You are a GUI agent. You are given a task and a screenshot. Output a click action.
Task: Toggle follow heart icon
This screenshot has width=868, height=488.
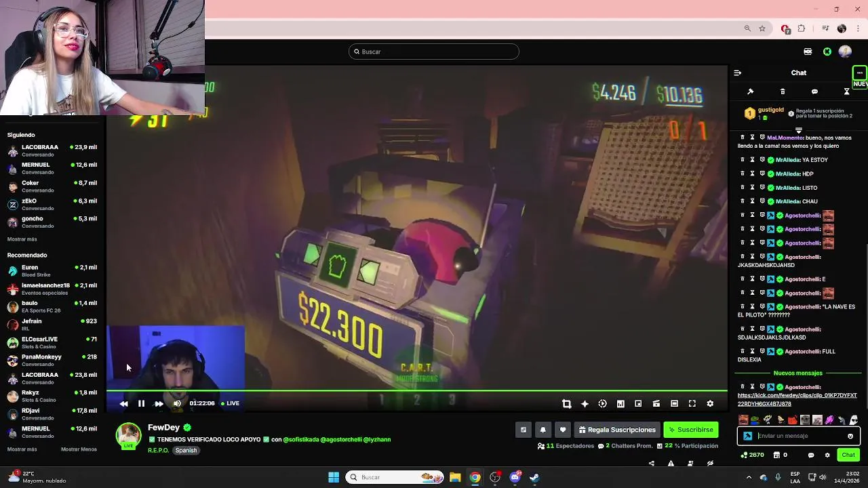click(562, 430)
